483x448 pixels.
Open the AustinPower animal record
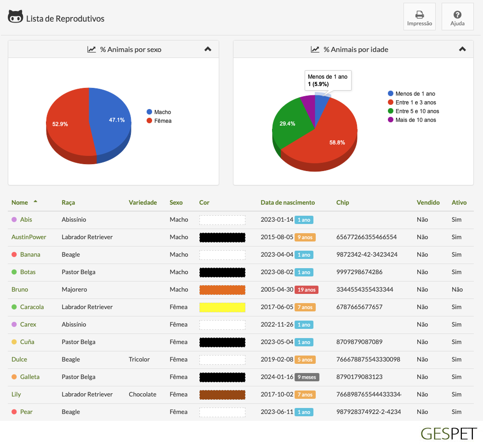pyautogui.click(x=28, y=237)
